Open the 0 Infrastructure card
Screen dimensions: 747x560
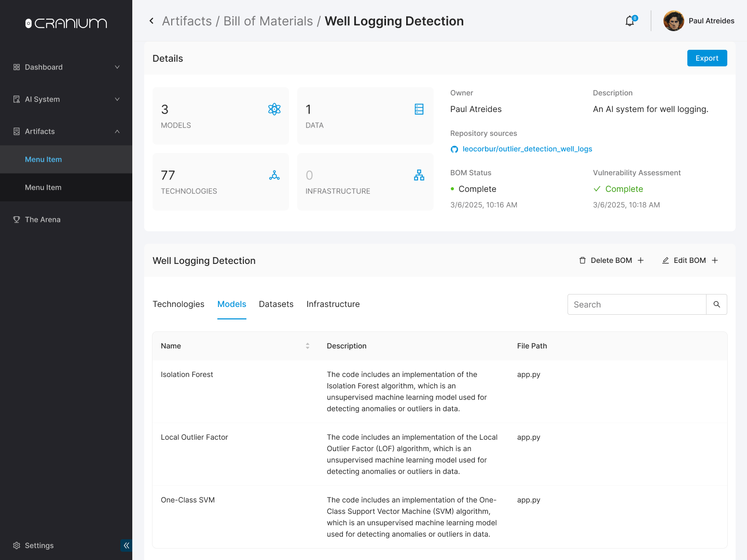[x=365, y=181]
